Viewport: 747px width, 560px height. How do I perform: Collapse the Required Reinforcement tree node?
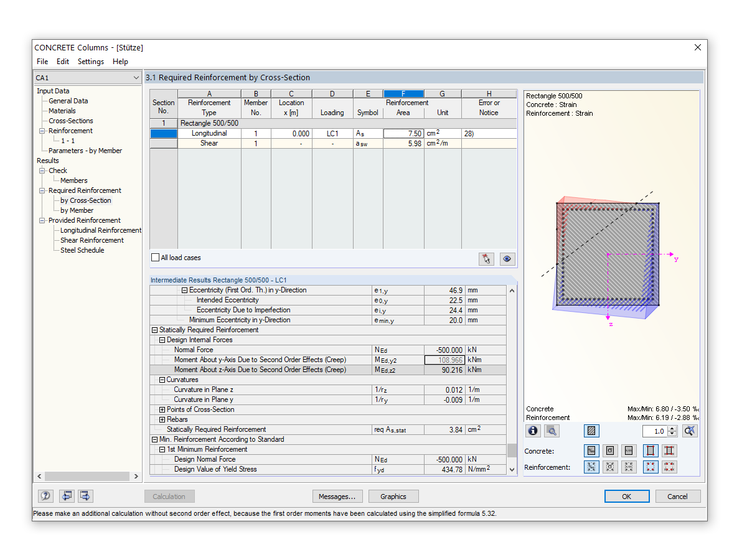pos(42,190)
